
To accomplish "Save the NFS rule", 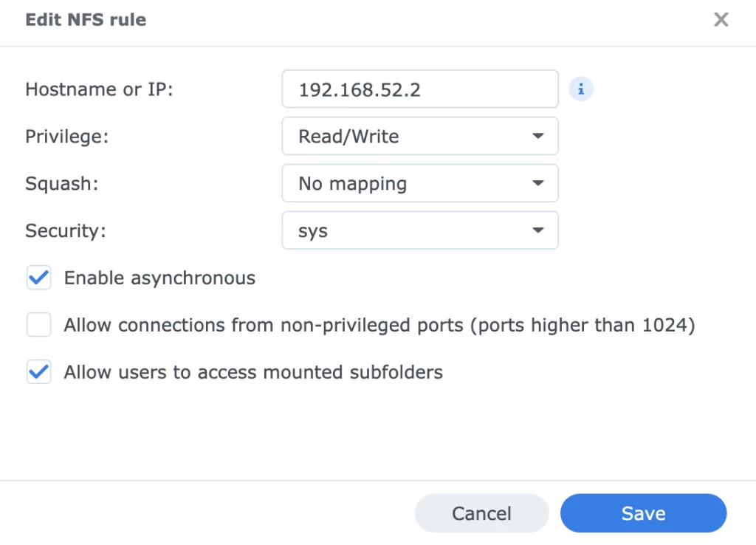I will pos(643,513).
